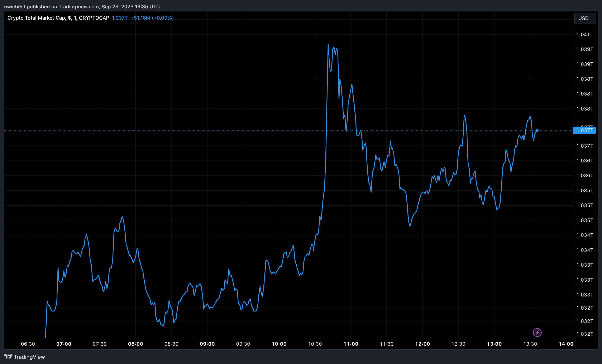This screenshot has height=364, width=602.
Task: Click the current price label 1.037T
Action: (x=584, y=130)
